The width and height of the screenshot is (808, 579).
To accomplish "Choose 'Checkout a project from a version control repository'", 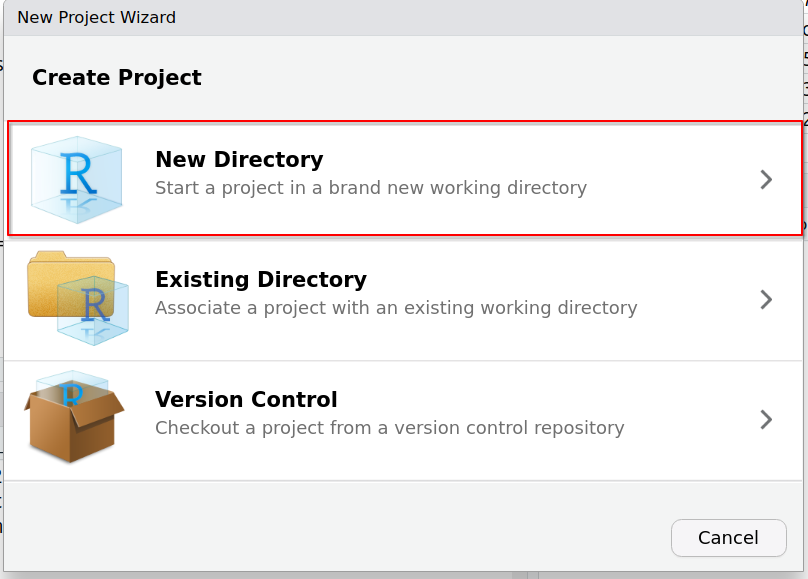I will coord(389,428).
